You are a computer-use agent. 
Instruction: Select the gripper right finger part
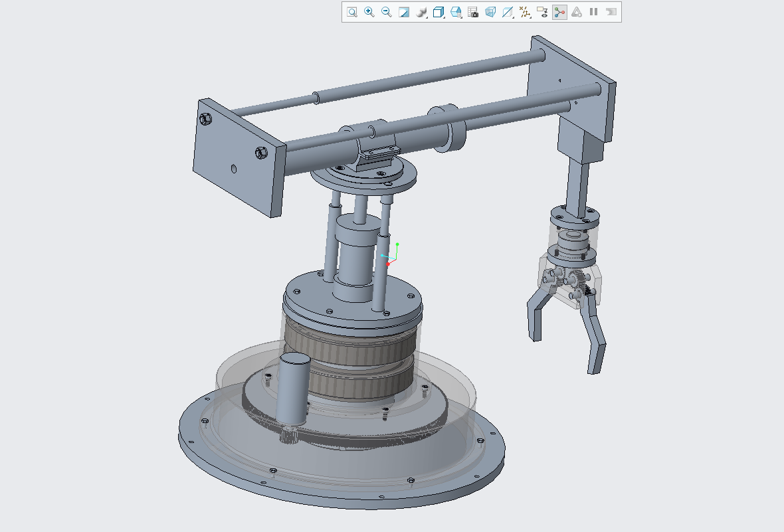(595, 335)
